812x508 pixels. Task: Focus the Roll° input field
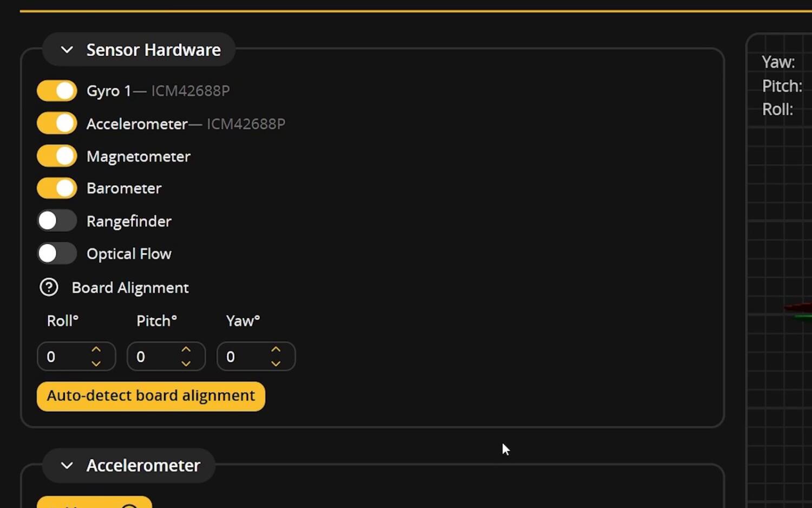coord(76,356)
